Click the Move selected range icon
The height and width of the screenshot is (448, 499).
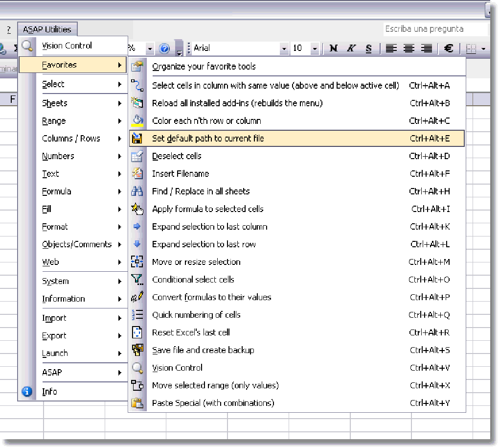[x=137, y=385]
